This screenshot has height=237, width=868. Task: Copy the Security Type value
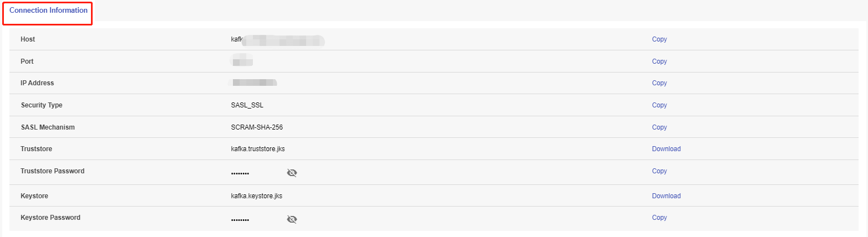pyautogui.click(x=659, y=105)
